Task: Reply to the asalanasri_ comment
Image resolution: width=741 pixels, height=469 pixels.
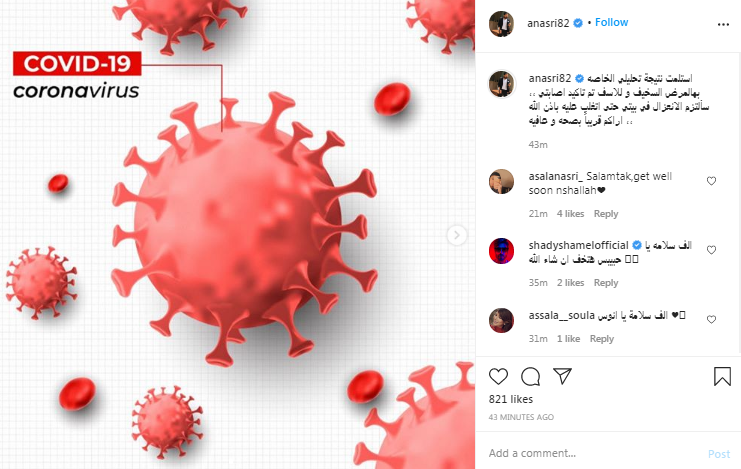Action: click(x=606, y=214)
